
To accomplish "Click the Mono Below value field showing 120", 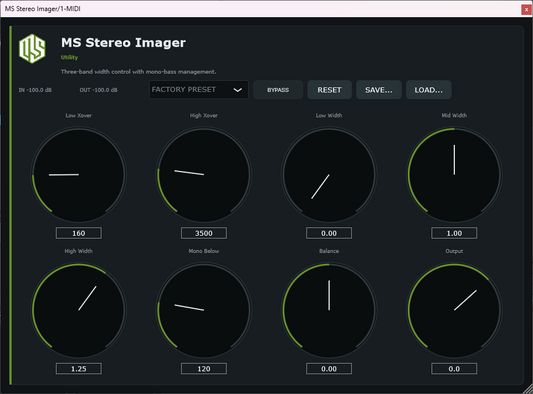I will (x=204, y=369).
